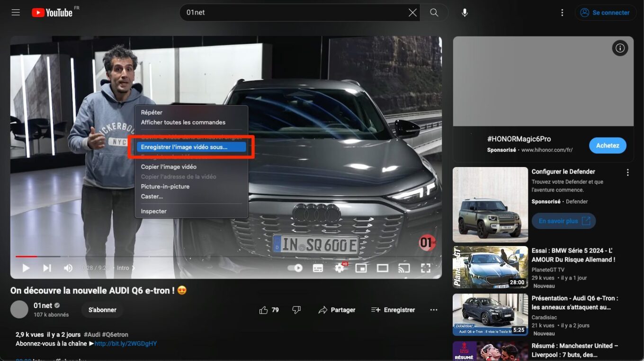Click the #HONORMagic6Pro ad title
Image resolution: width=644 pixels, height=361 pixels.
519,139
